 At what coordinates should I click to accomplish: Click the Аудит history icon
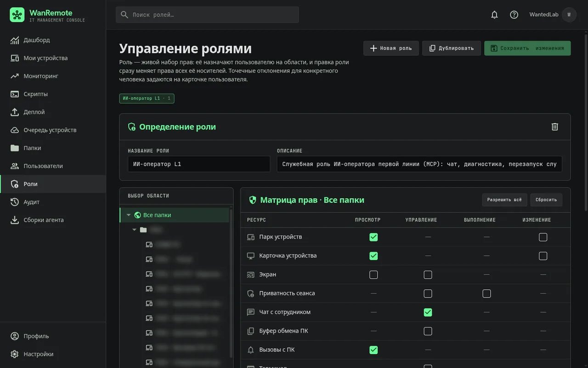click(x=15, y=202)
